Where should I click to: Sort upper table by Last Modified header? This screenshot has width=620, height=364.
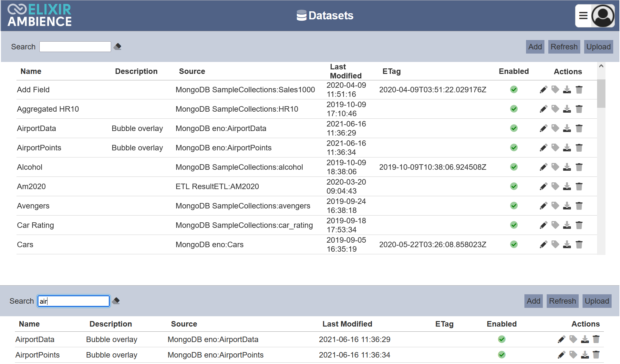coord(346,71)
